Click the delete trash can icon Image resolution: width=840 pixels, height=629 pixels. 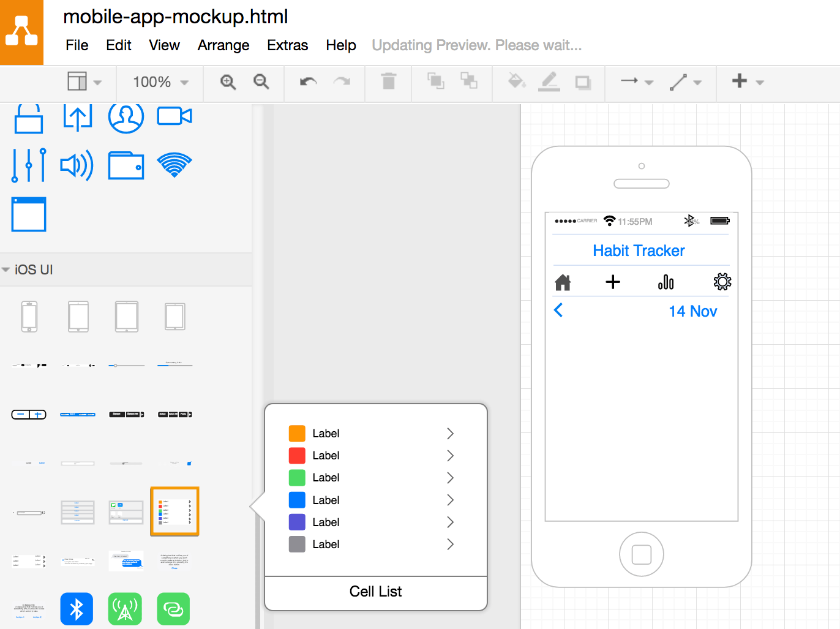(x=388, y=81)
